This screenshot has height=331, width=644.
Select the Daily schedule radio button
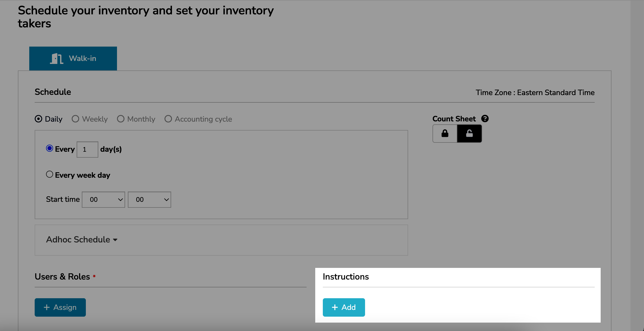coord(38,119)
